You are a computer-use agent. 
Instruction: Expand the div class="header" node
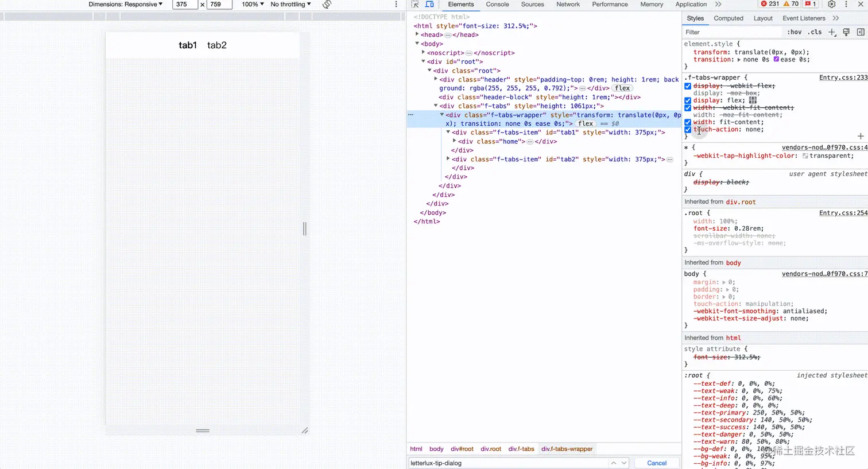pos(436,79)
